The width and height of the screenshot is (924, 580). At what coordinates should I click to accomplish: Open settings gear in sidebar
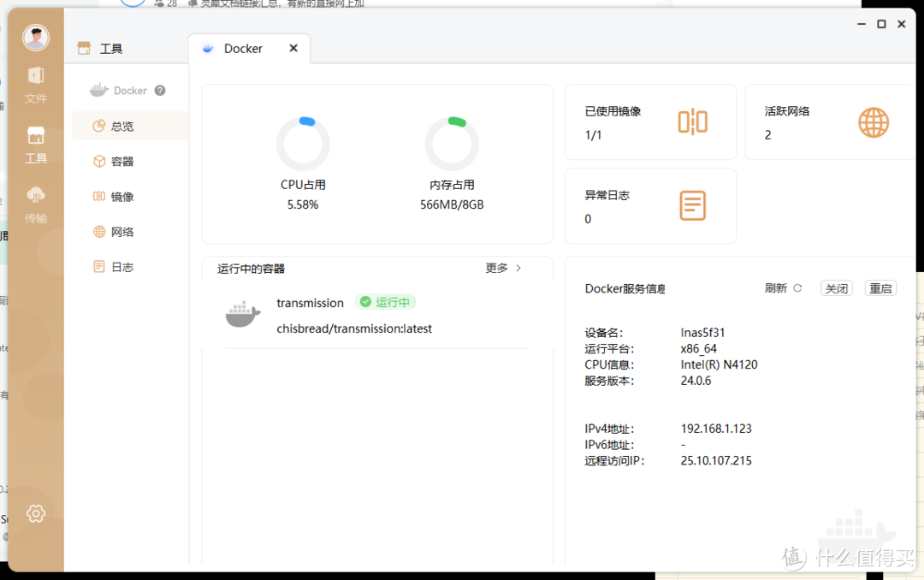36,513
